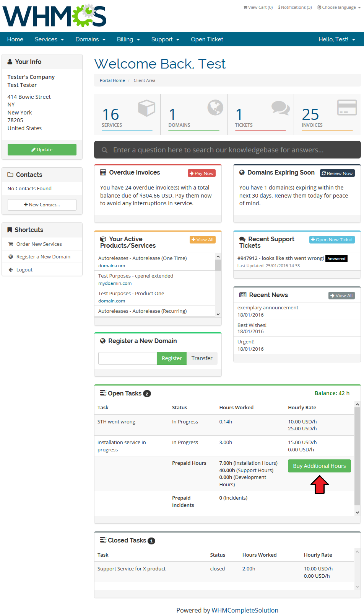Click the Buy Additional Hours button
This screenshot has height=616, width=364.
pos(319,466)
